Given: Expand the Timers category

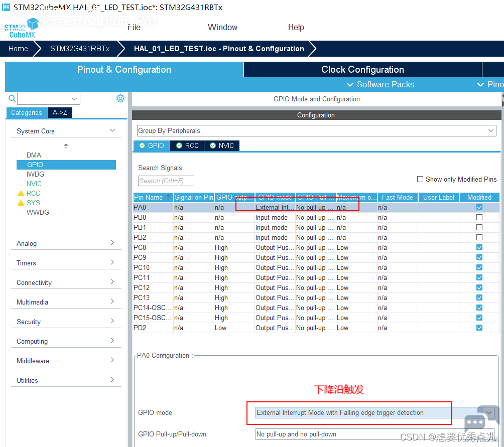Looking at the screenshot, I should [66, 263].
